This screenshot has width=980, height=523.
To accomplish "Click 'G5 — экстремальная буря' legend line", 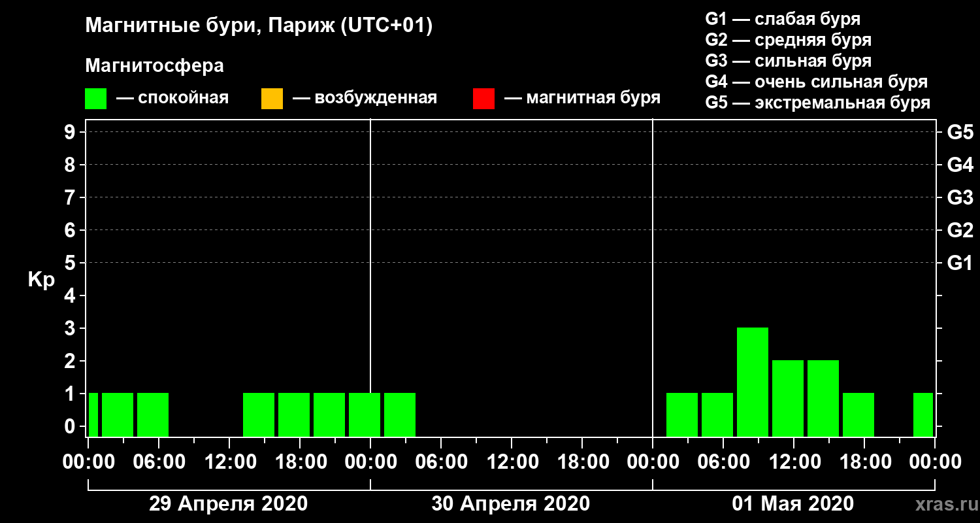I will click(818, 103).
